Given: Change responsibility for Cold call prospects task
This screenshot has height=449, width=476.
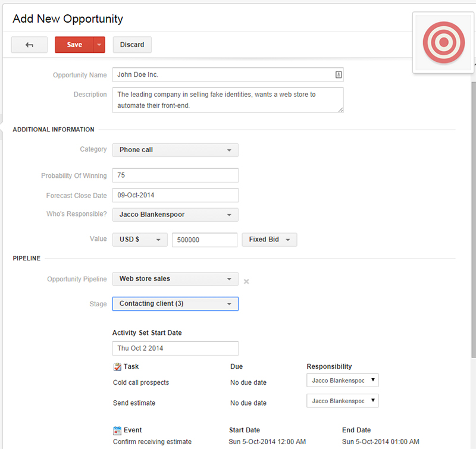Looking at the screenshot, I should click(x=342, y=380).
